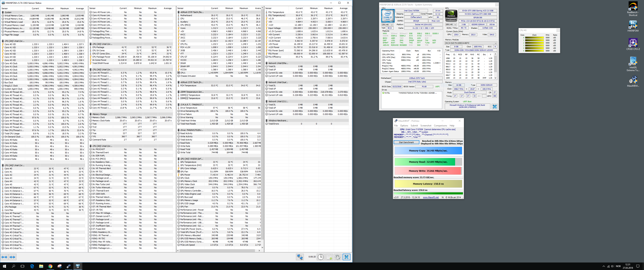Click the Memory-Write red result bar

click(428, 171)
